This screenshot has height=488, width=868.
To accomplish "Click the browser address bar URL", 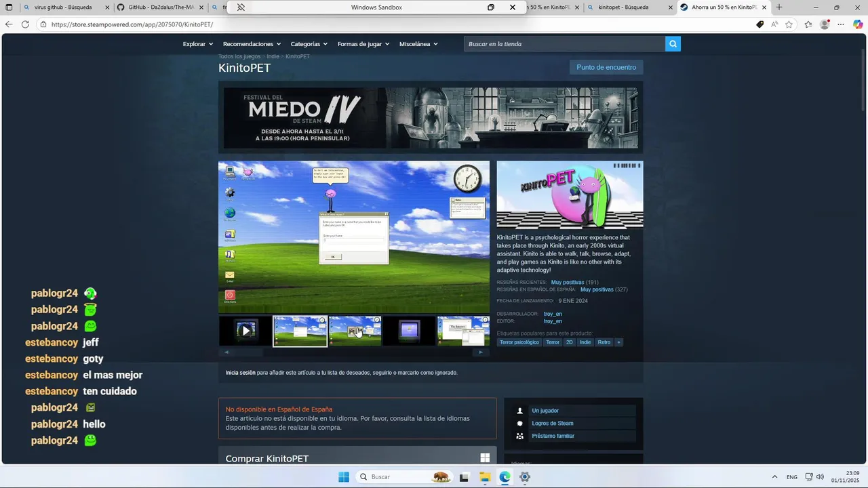I will click(132, 24).
